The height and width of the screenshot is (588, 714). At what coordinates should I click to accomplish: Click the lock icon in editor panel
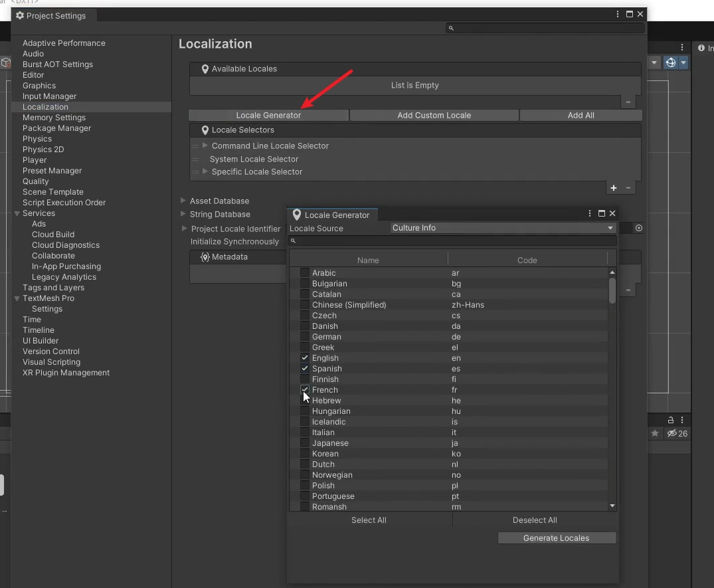pos(670,420)
